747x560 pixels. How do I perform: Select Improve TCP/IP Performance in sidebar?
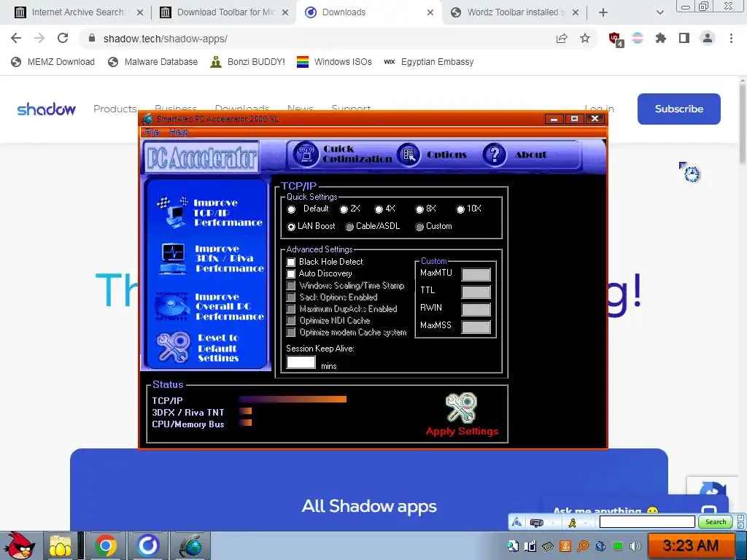(x=209, y=212)
